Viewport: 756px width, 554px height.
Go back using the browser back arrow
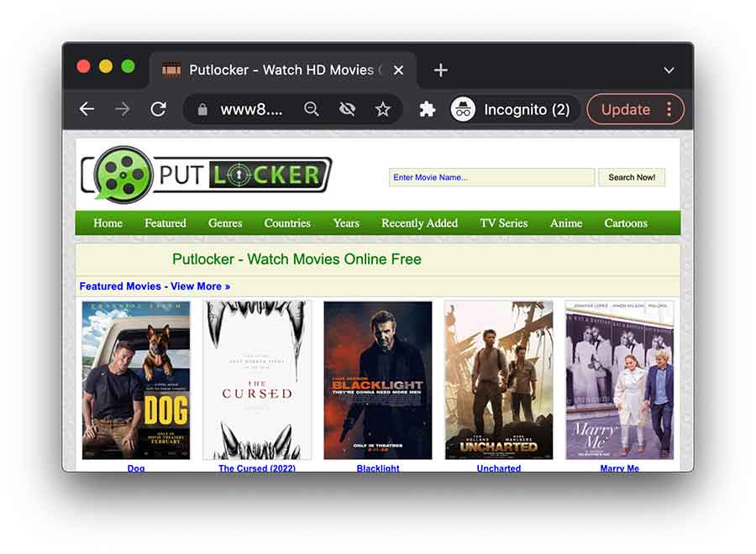point(87,109)
